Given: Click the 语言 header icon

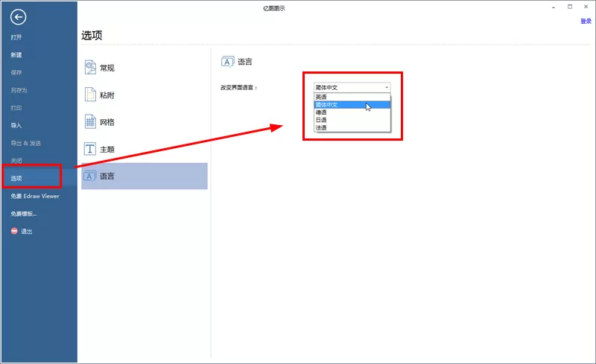Looking at the screenshot, I should click(227, 62).
